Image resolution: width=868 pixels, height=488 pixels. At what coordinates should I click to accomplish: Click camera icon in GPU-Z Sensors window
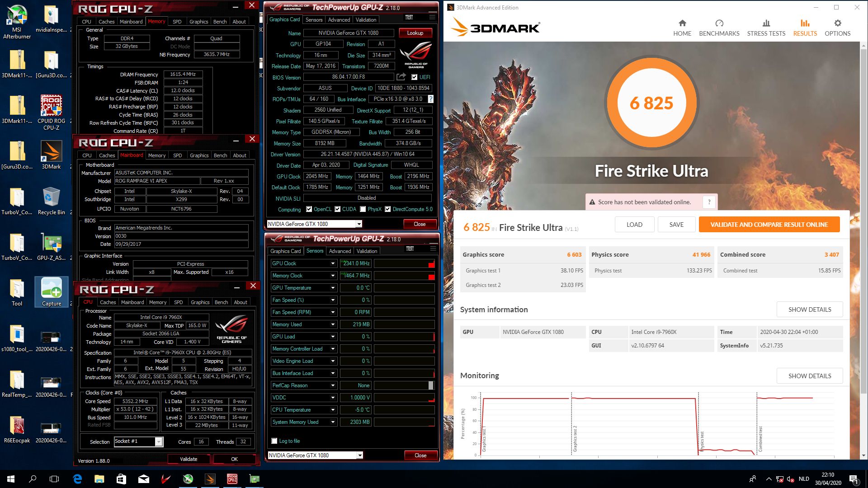coord(410,249)
